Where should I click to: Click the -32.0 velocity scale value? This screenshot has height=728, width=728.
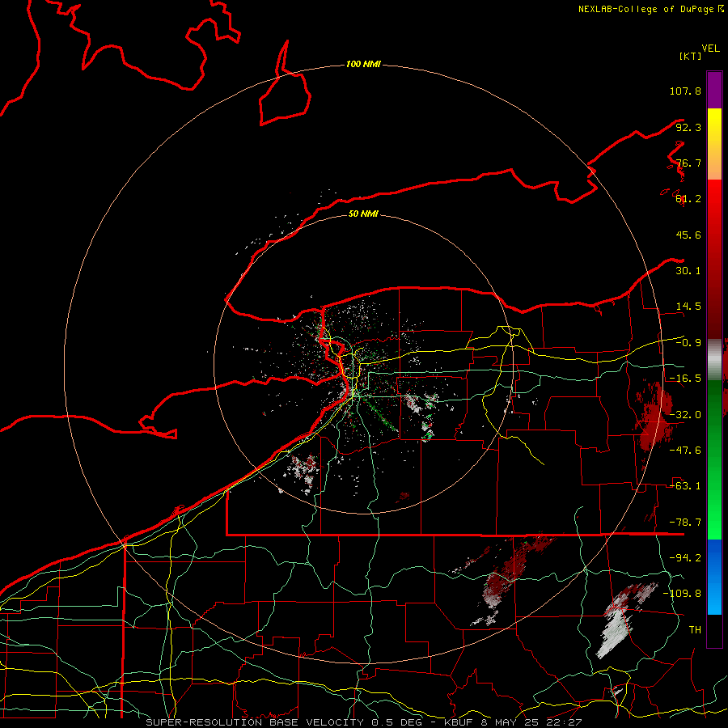tap(685, 415)
